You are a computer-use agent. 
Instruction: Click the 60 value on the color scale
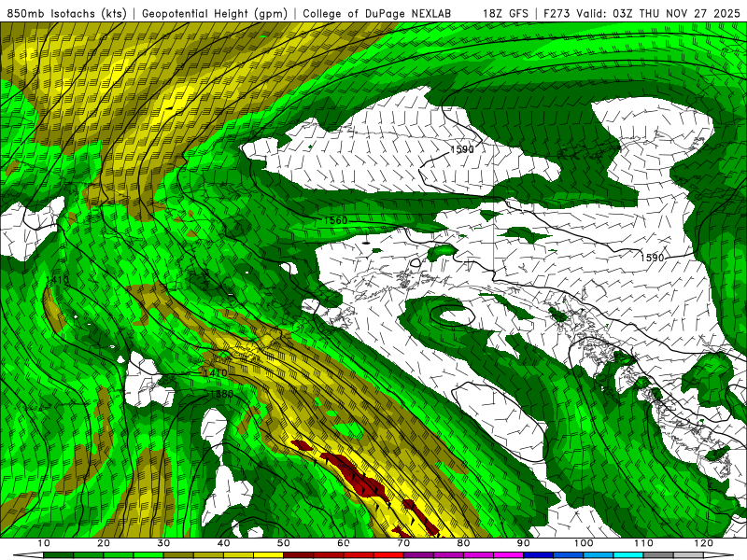click(344, 543)
